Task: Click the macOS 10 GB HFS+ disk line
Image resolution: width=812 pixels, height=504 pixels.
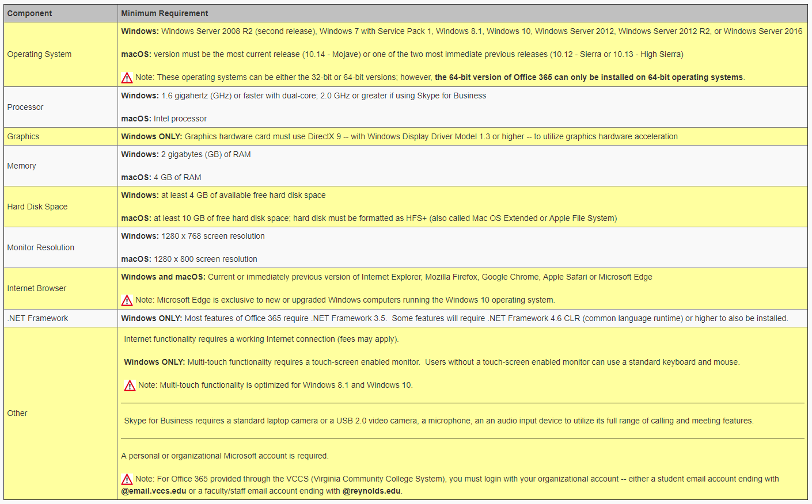Action: pos(369,218)
